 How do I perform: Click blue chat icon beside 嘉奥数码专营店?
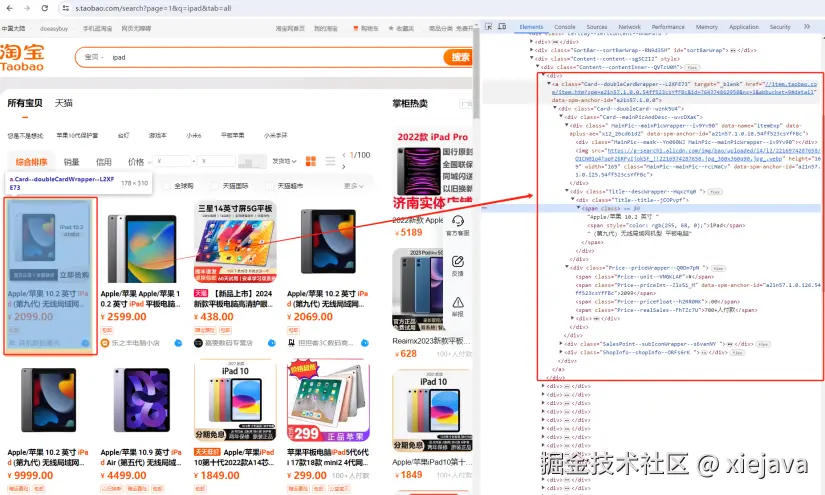point(271,343)
